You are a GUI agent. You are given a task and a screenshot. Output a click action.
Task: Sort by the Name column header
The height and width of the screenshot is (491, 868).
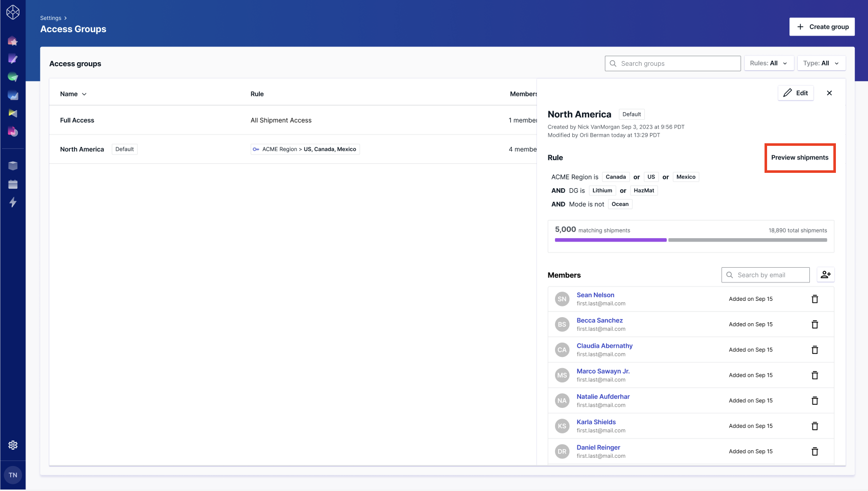tap(73, 94)
